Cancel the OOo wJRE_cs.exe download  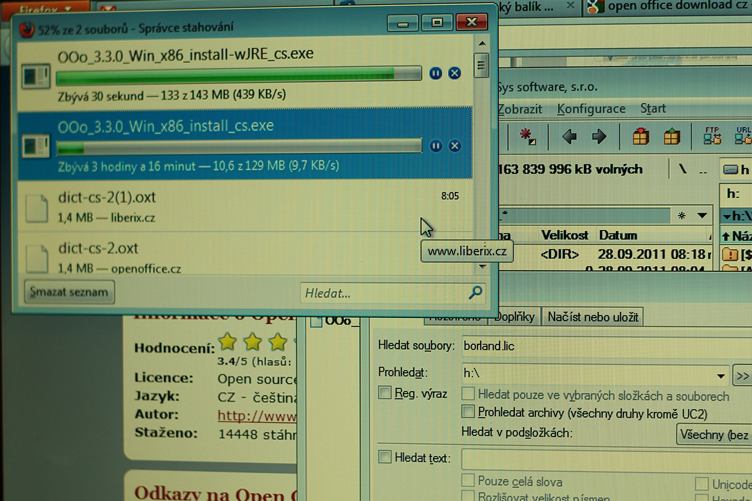pos(455,73)
